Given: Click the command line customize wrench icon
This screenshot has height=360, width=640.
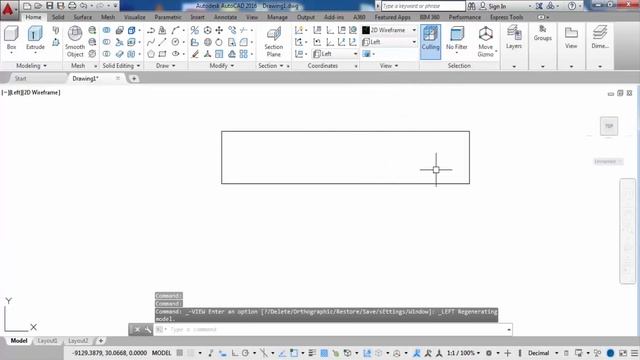Looking at the screenshot, I should pyautogui.click(x=148, y=329).
